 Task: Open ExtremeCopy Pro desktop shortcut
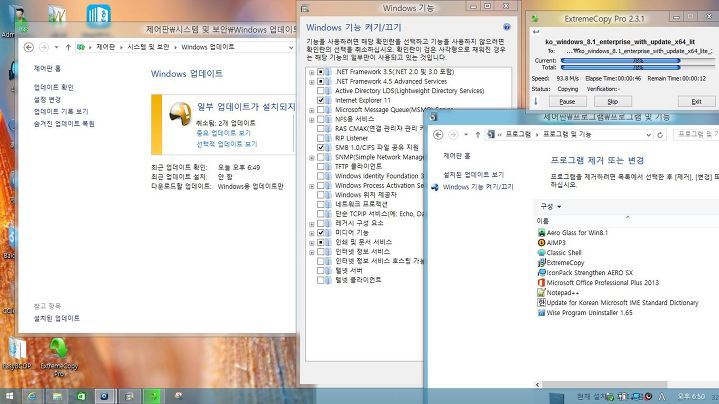click(59, 357)
